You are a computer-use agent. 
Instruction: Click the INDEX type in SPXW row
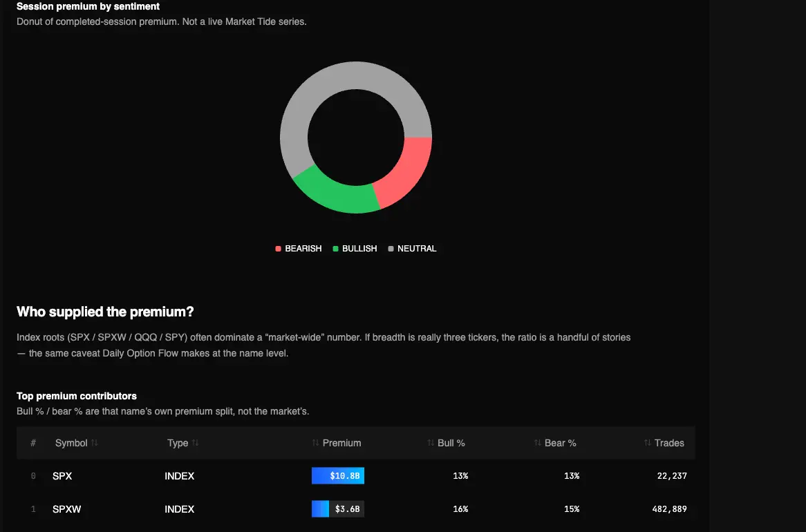point(180,509)
